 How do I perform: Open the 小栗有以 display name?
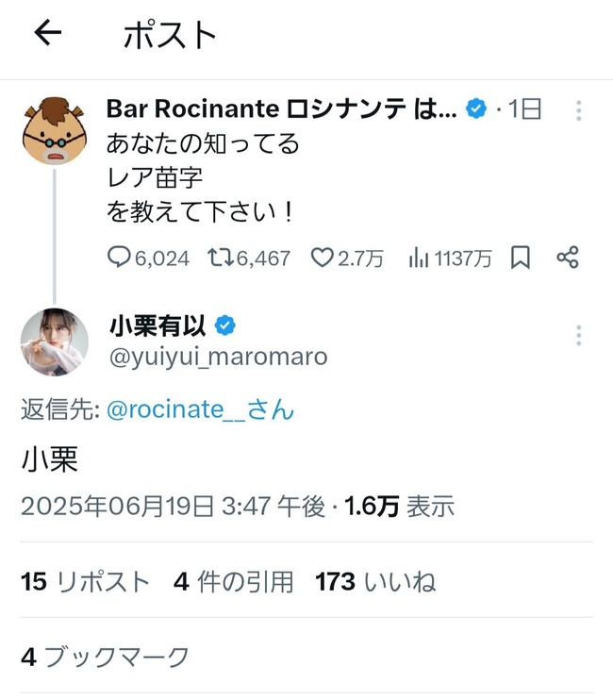click(157, 325)
